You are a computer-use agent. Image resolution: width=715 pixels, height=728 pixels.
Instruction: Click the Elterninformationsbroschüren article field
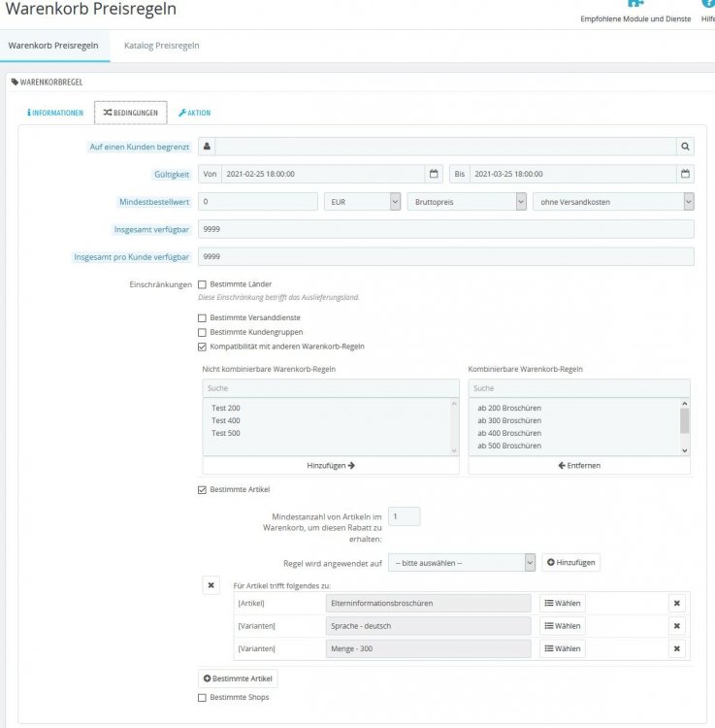429,603
